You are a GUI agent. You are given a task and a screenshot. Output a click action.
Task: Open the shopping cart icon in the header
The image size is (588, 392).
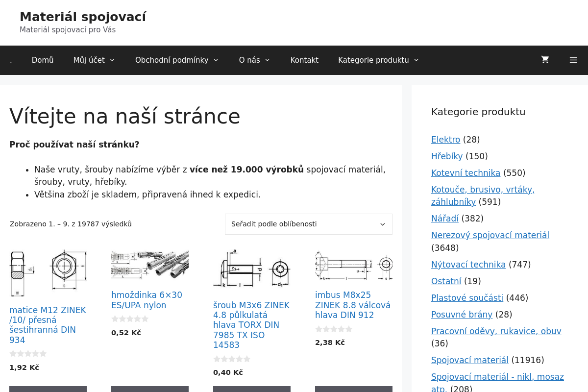click(544, 60)
